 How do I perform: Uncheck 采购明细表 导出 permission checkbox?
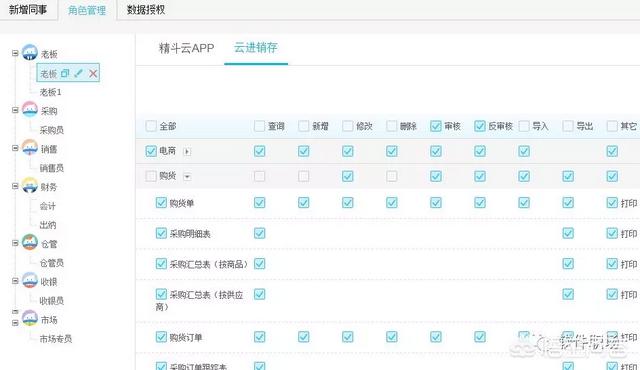pos(568,233)
